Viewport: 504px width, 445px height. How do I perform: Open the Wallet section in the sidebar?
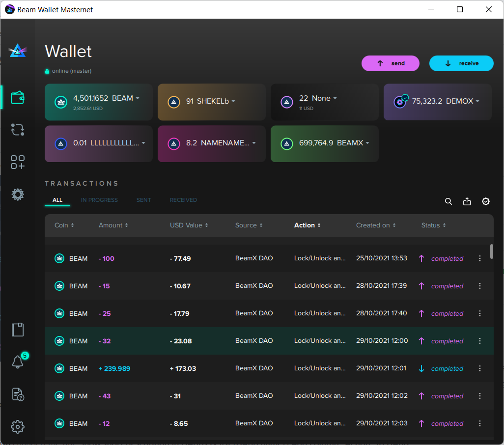18,97
